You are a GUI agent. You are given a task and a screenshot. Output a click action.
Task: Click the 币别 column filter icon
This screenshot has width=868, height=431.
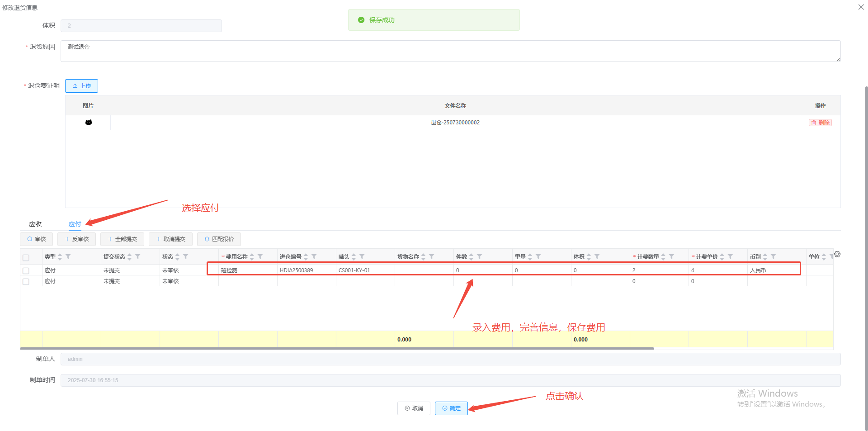point(773,257)
